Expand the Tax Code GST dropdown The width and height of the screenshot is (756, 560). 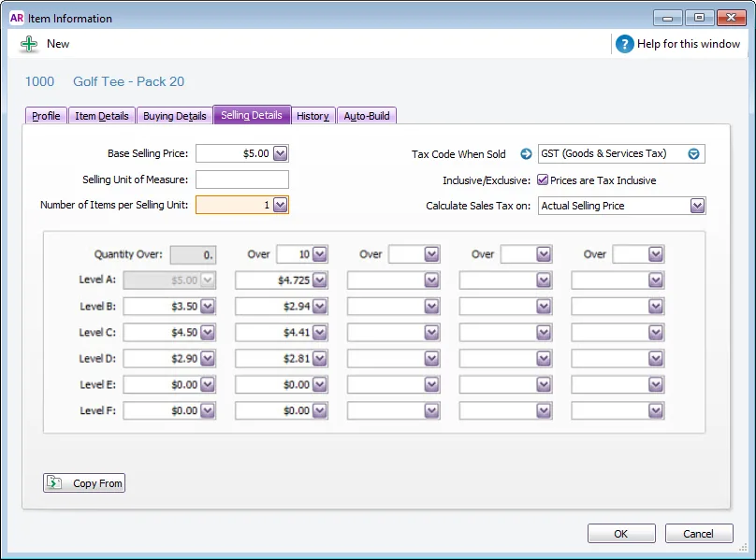click(693, 153)
